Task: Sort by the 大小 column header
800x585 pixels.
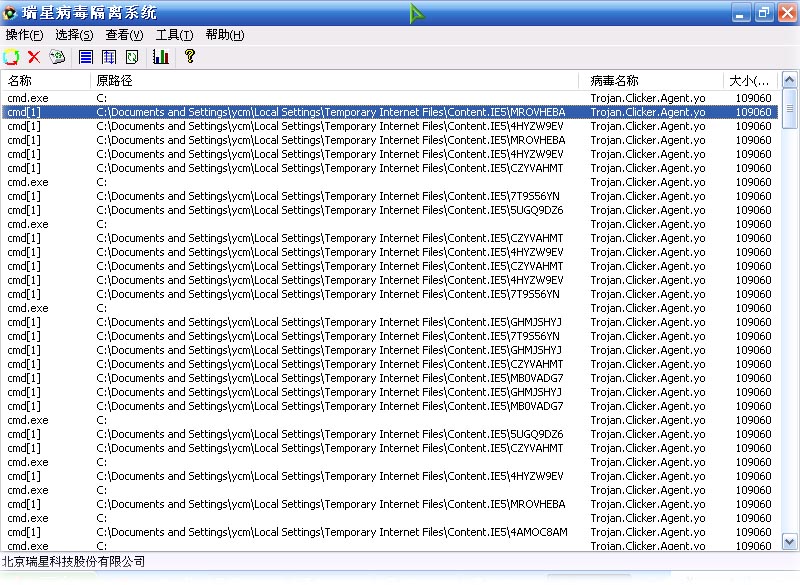Action: [751, 81]
